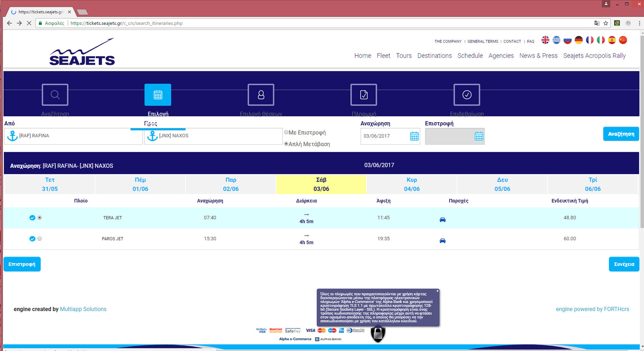Choose the PAROS JET 15:30 sailing

(39, 239)
